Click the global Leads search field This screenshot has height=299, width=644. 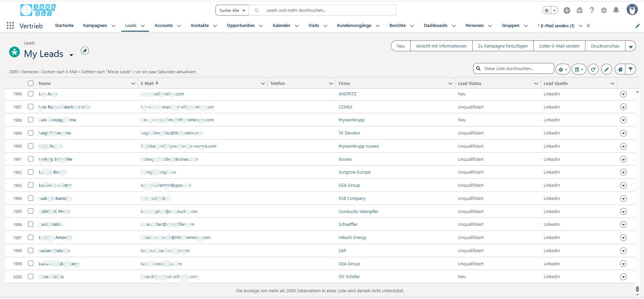coord(323,10)
